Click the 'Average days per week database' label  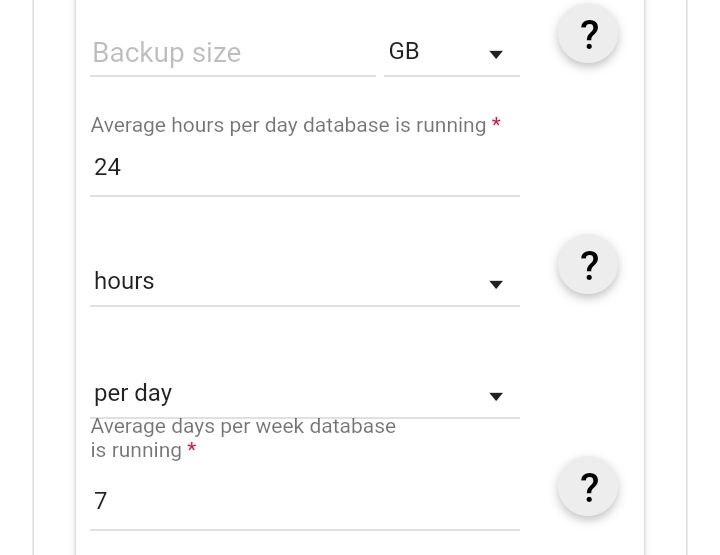[243, 426]
